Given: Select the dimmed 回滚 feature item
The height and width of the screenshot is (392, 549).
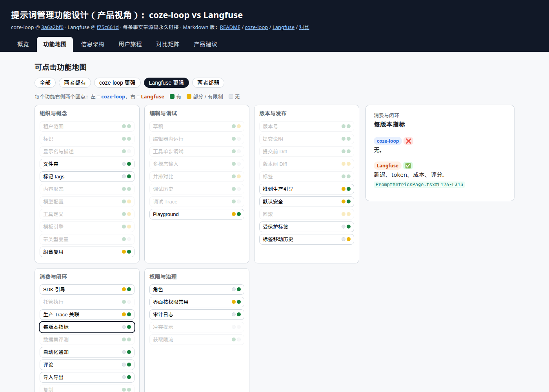Looking at the screenshot, I should (x=307, y=214).
